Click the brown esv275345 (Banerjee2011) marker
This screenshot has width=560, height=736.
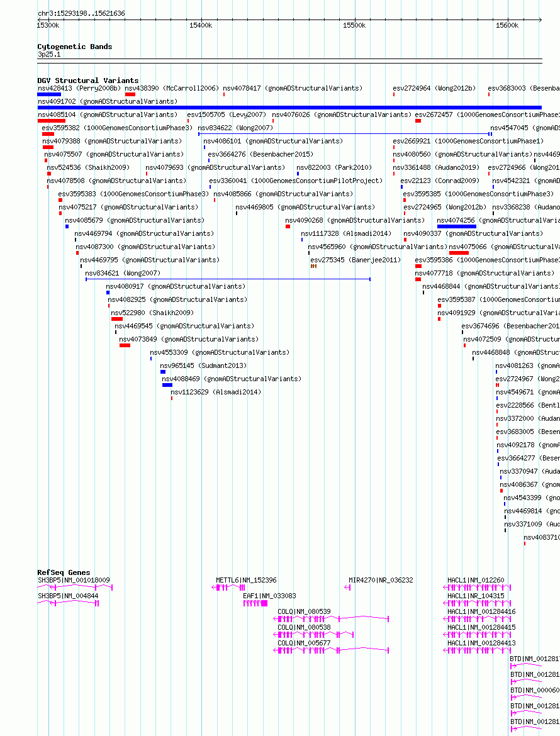click(313, 266)
